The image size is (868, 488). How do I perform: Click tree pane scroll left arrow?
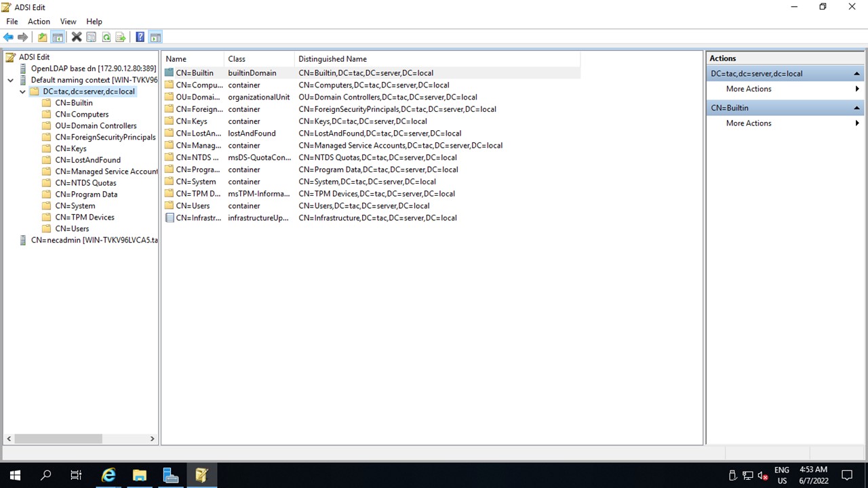[9, 439]
